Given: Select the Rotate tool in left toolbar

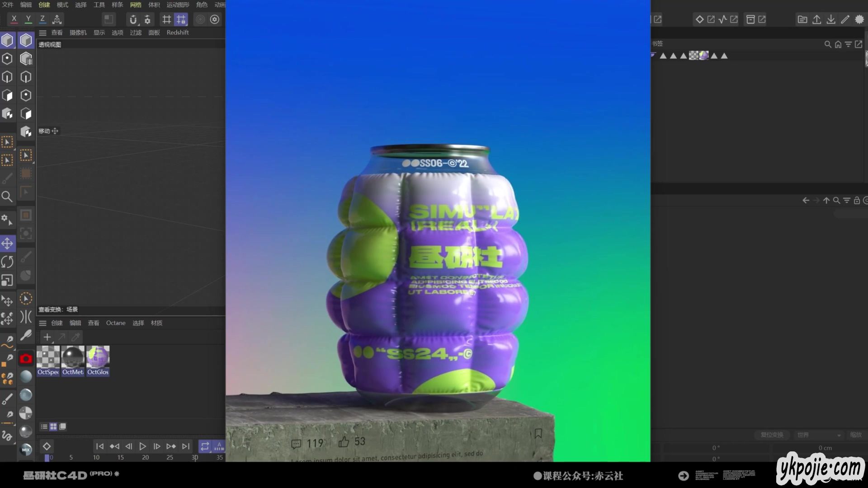Looking at the screenshot, I should [x=7, y=262].
